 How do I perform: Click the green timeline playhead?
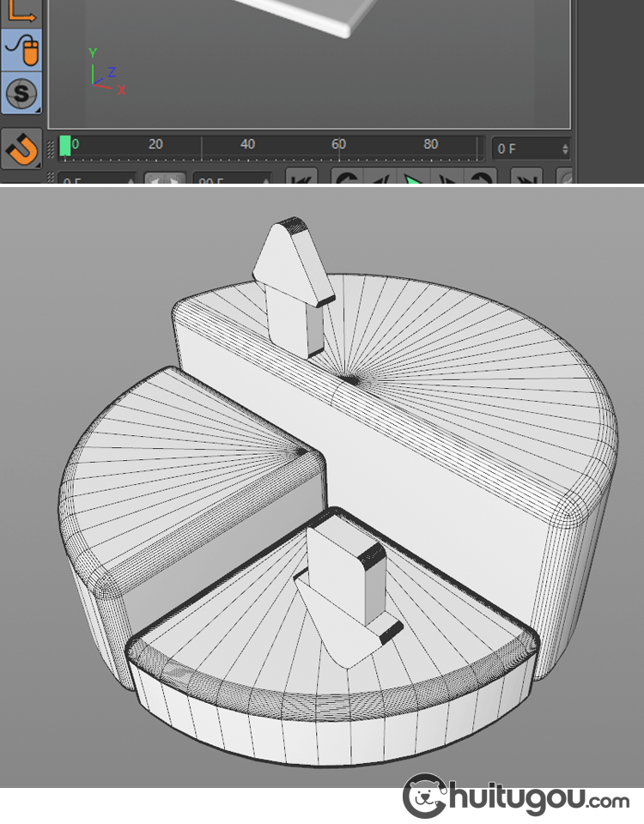click(65, 147)
